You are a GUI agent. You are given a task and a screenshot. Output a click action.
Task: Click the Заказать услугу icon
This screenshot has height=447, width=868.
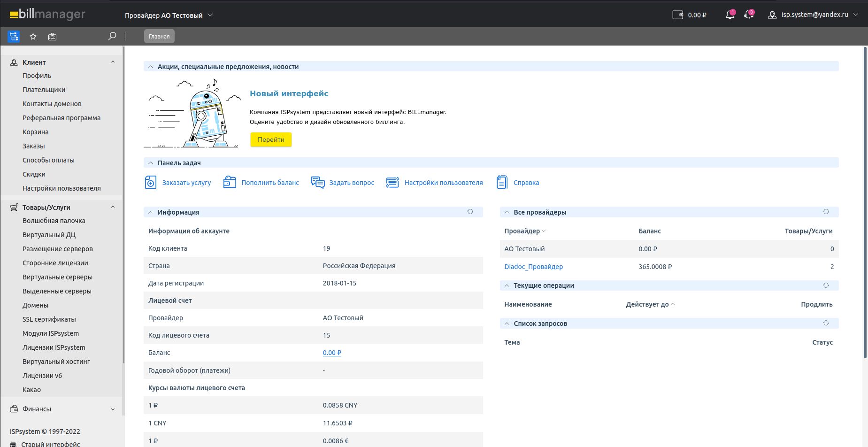tap(151, 182)
